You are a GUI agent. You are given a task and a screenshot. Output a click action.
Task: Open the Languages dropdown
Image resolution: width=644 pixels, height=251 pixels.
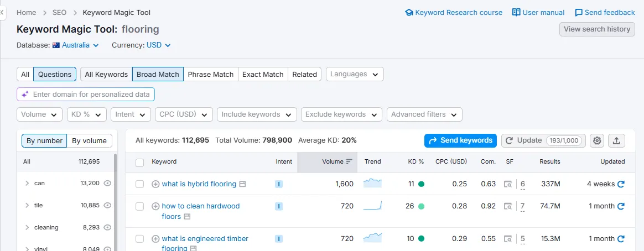tap(355, 74)
